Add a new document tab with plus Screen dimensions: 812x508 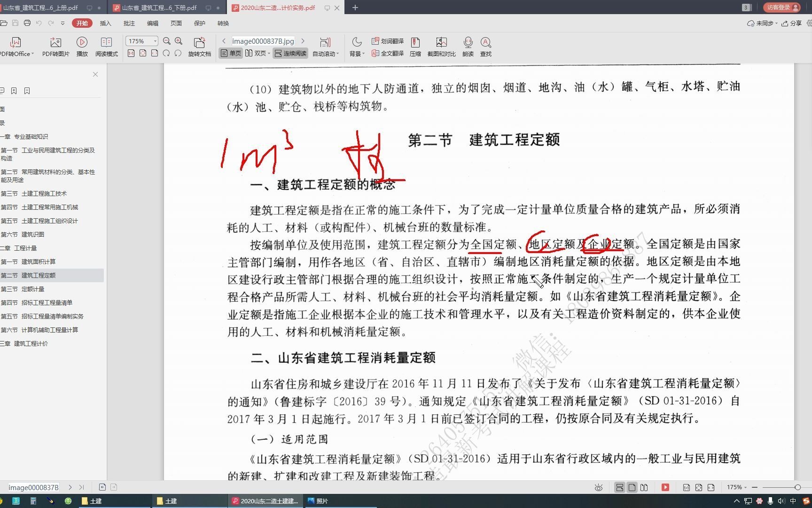pos(355,8)
